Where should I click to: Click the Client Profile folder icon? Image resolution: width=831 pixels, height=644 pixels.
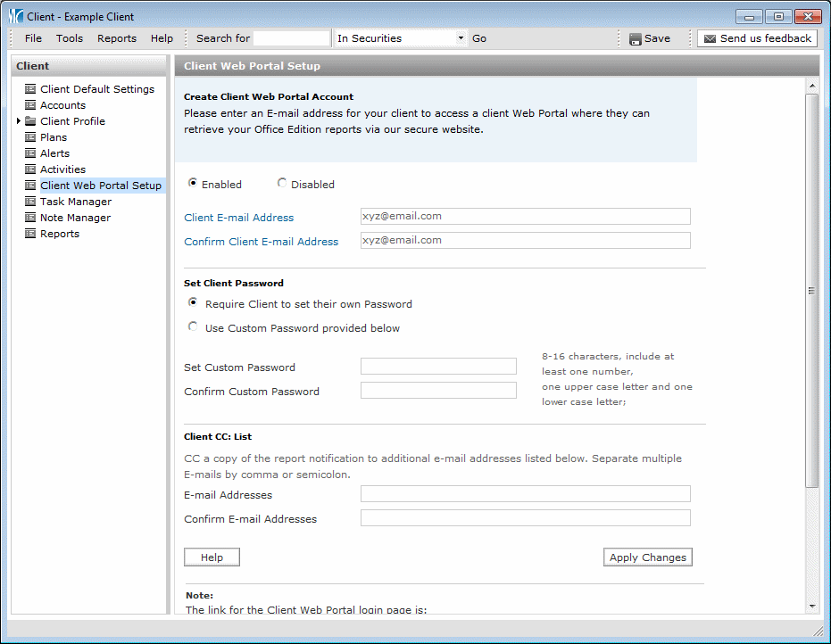[30, 121]
